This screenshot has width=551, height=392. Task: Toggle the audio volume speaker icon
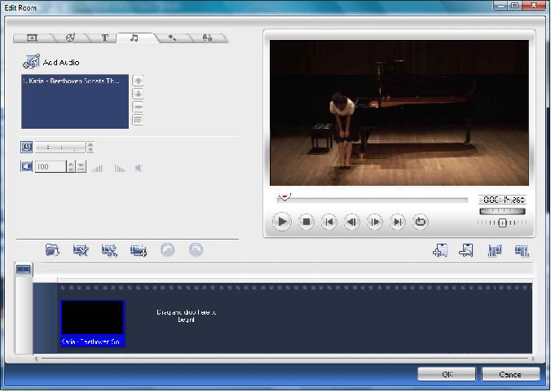26,166
